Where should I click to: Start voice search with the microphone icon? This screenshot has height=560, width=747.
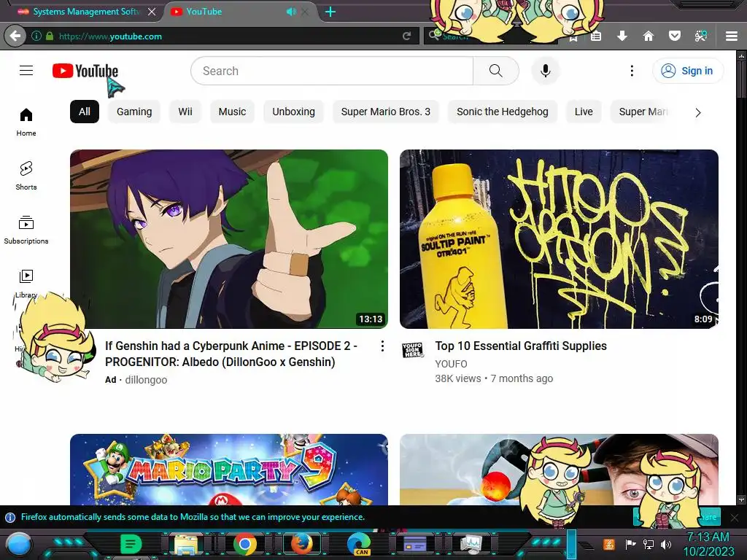[546, 71]
